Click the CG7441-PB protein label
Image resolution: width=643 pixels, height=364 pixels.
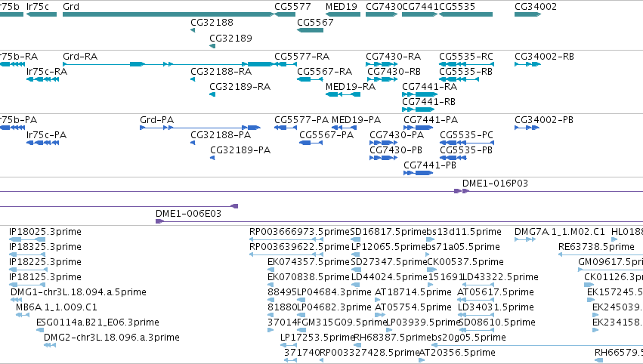pos(430,165)
